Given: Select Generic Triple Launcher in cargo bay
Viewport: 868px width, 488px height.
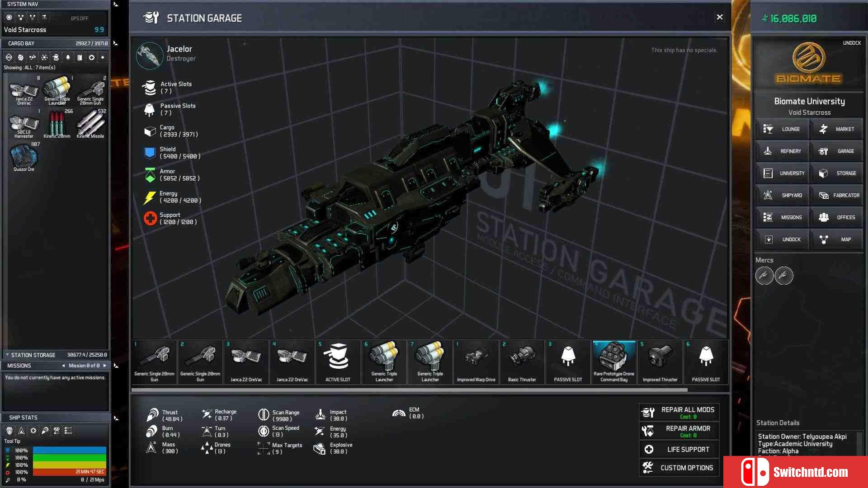Looking at the screenshot, I should [57, 90].
